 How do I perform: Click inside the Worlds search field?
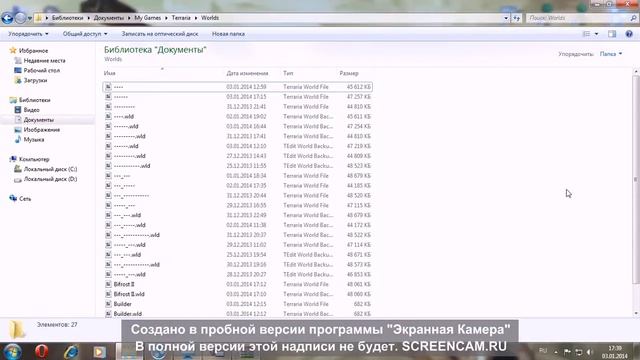click(578, 18)
